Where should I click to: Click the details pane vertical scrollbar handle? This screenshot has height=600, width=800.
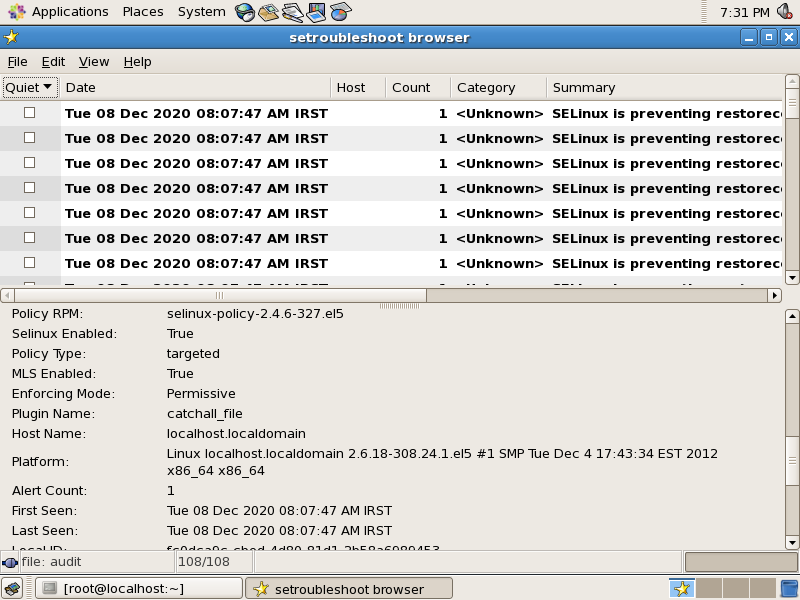[792, 462]
